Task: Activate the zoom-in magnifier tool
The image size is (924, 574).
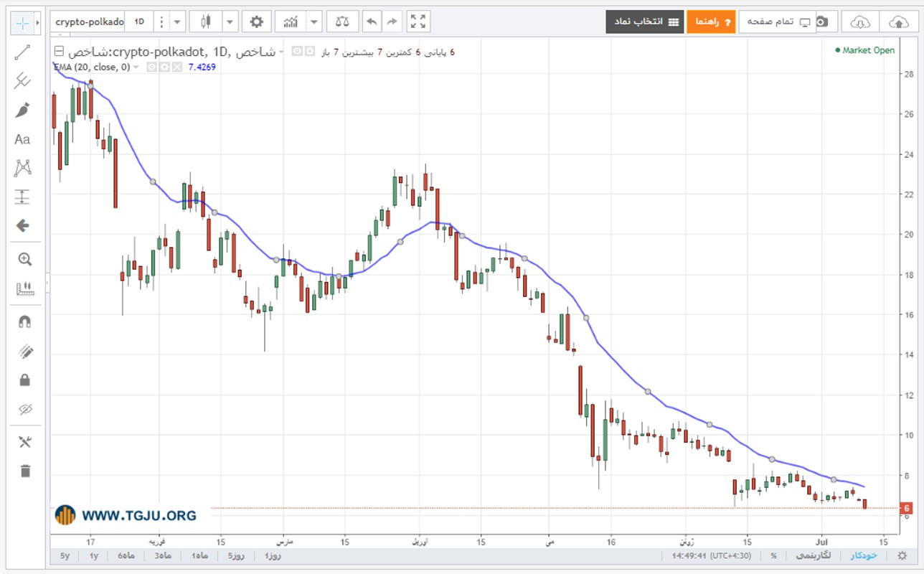Action: pyautogui.click(x=24, y=259)
